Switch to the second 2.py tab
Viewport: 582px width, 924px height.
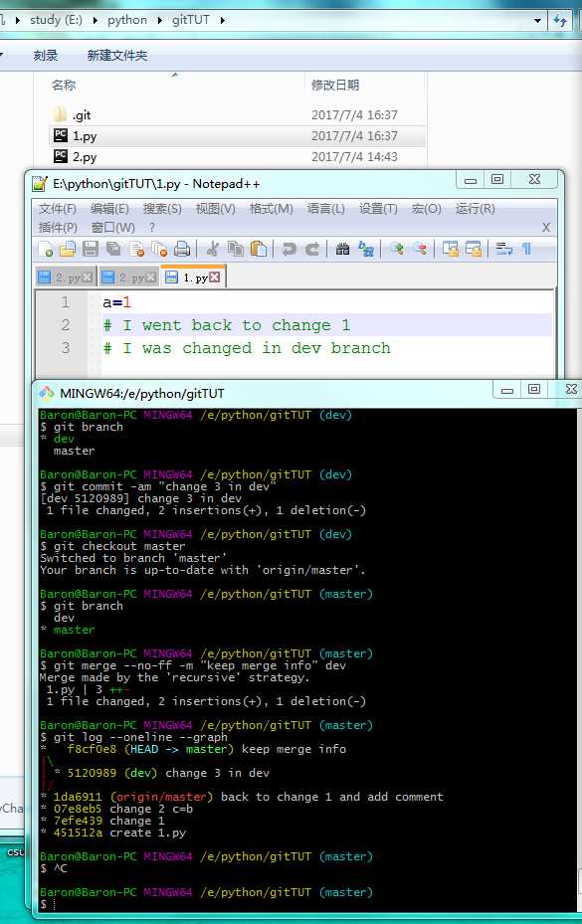pyautogui.click(x=128, y=277)
